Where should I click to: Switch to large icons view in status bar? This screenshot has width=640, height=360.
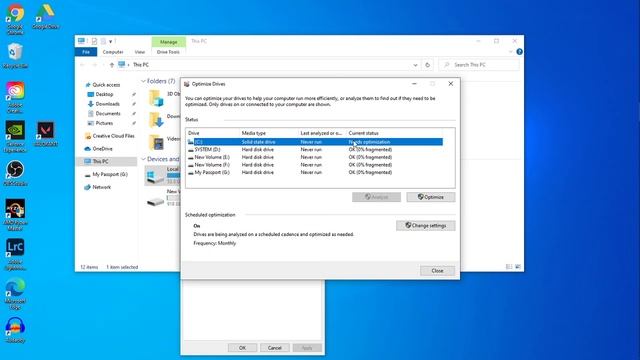pos(518,267)
